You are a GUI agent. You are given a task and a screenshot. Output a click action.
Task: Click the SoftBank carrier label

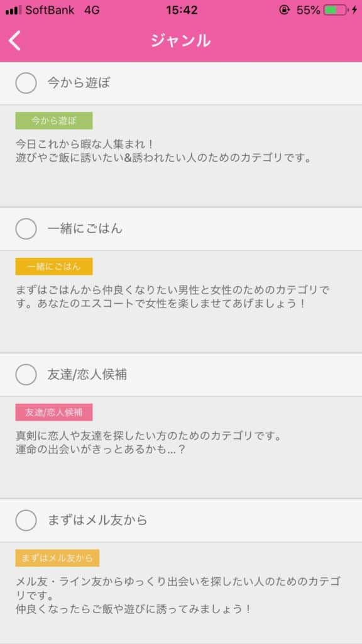[x=49, y=9]
